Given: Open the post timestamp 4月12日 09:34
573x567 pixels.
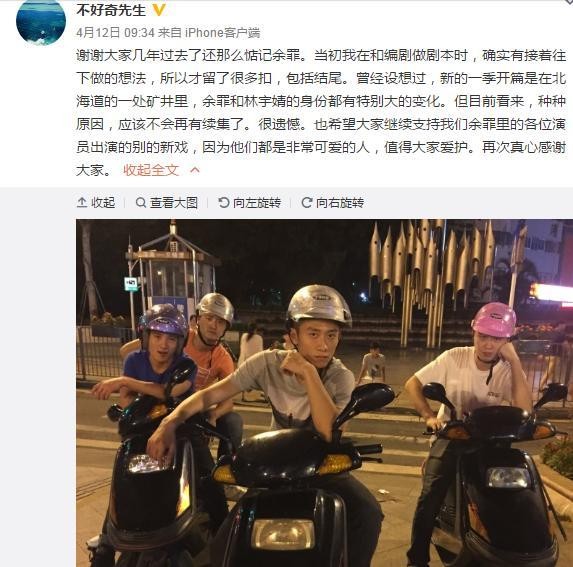Looking at the screenshot, I should (x=115, y=33).
